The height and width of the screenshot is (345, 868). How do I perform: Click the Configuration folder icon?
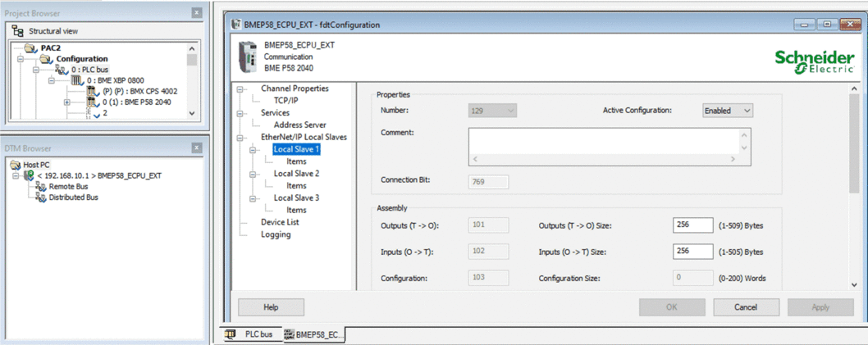(45, 59)
